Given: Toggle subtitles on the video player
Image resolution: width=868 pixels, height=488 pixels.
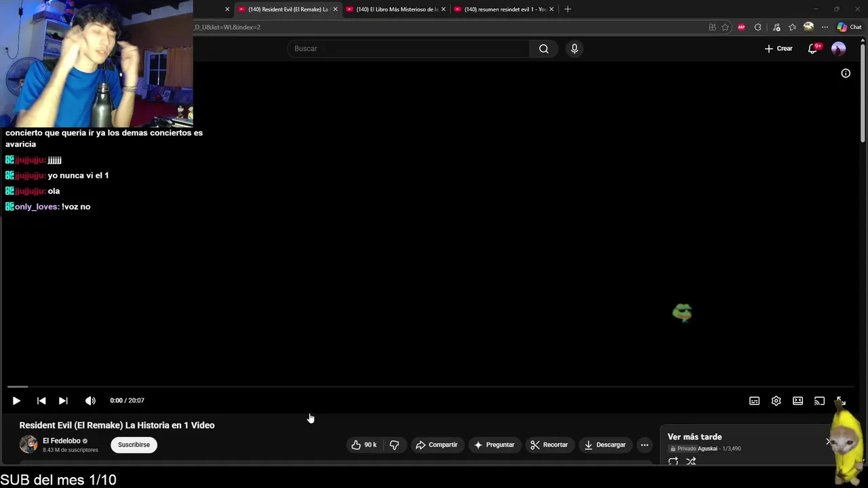Looking at the screenshot, I should 754,401.
